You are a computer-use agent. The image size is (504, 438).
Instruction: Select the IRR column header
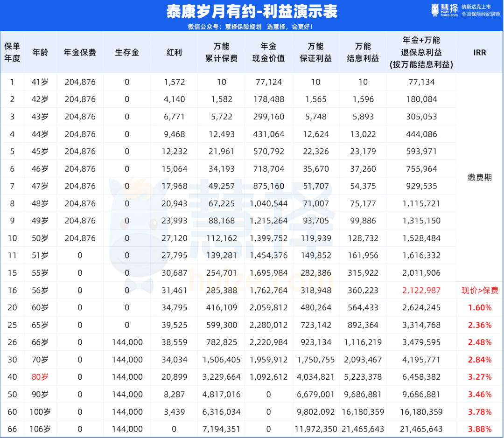click(x=479, y=52)
